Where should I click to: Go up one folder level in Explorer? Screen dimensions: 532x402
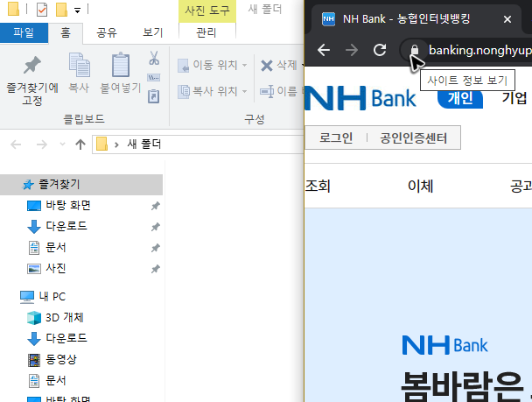(x=80, y=145)
